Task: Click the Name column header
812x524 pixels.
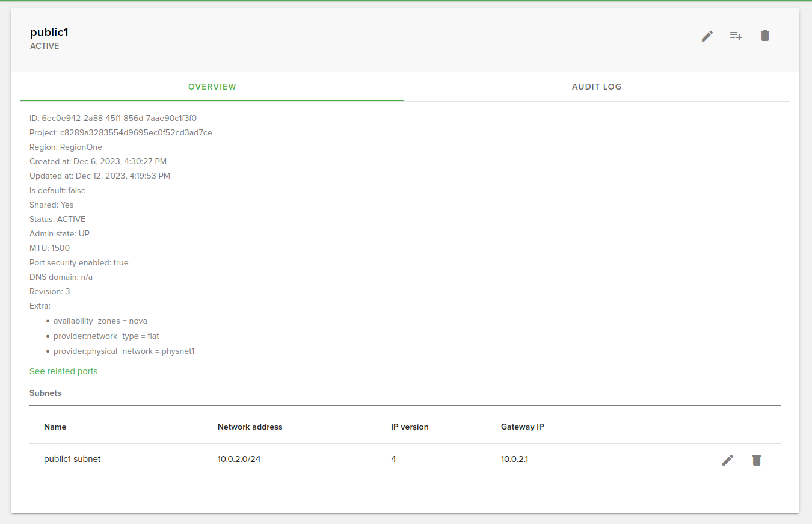Action: click(x=55, y=427)
